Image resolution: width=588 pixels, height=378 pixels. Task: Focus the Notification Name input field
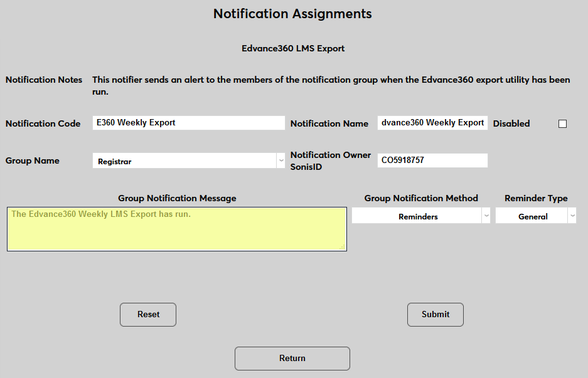pos(432,123)
